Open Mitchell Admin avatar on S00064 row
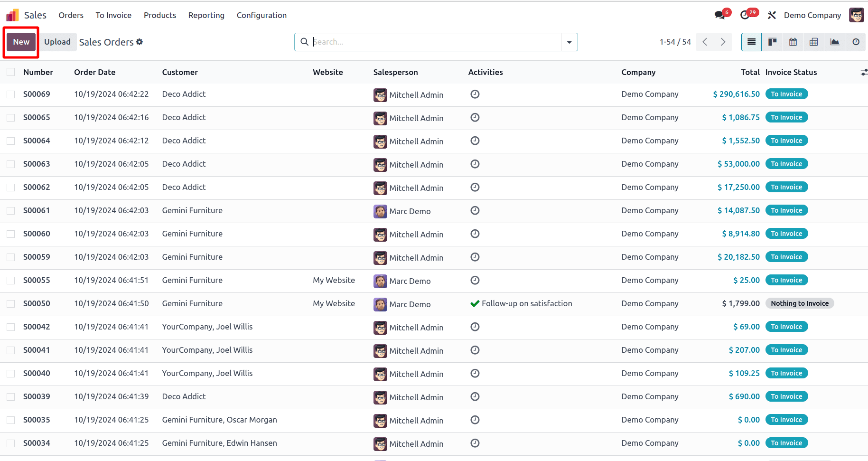The height and width of the screenshot is (461, 868). point(380,141)
